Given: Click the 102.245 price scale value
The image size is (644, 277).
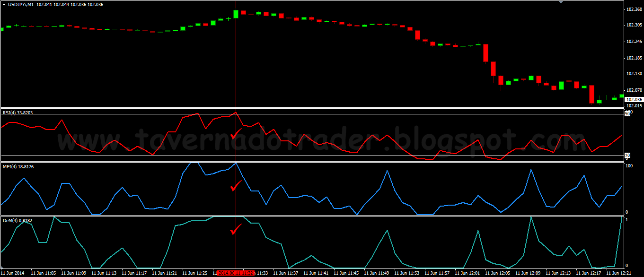Looking at the screenshot, I should coord(634,42).
